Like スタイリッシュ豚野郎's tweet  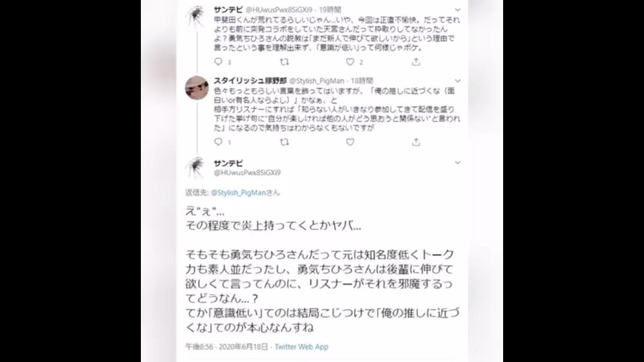[350, 142]
